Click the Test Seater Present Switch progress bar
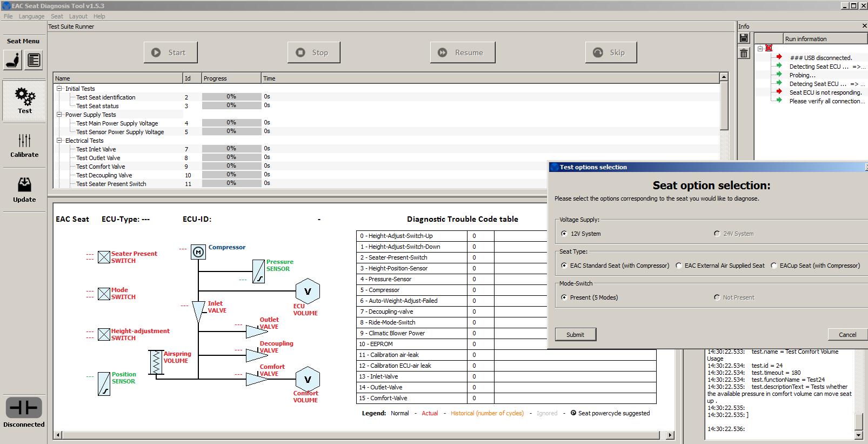The width and height of the screenshot is (868, 444). (x=231, y=183)
